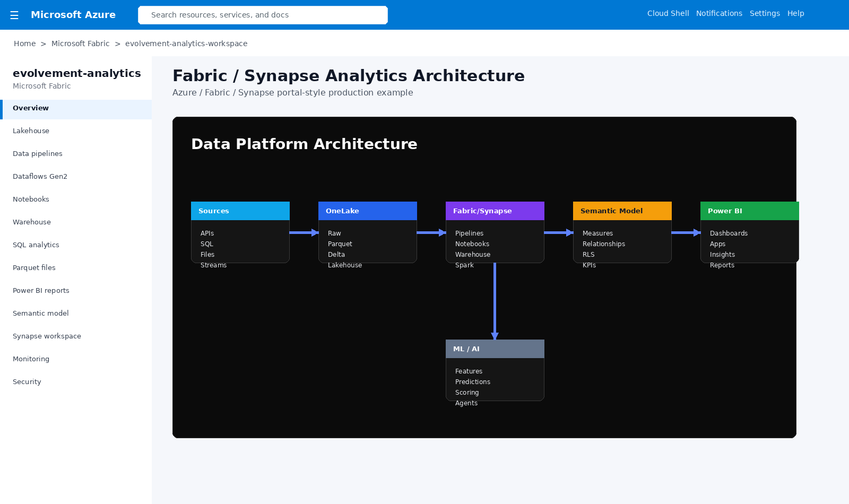849x504 pixels.
Task: Click 'Scoring' in ML / AI node
Action: pos(467,393)
